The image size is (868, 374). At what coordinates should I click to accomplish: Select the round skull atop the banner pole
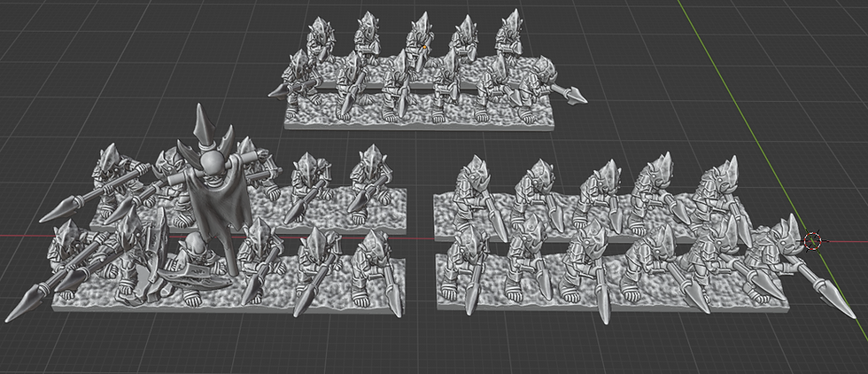(x=213, y=164)
